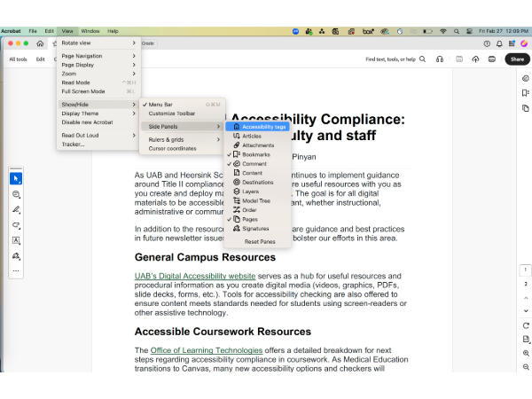Click the print icon

pyautogui.click(x=491, y=59)
